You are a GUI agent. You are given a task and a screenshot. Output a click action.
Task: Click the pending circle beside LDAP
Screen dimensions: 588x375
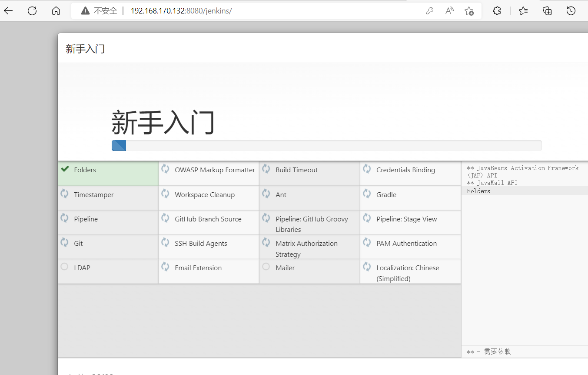(x=64, y=267)
